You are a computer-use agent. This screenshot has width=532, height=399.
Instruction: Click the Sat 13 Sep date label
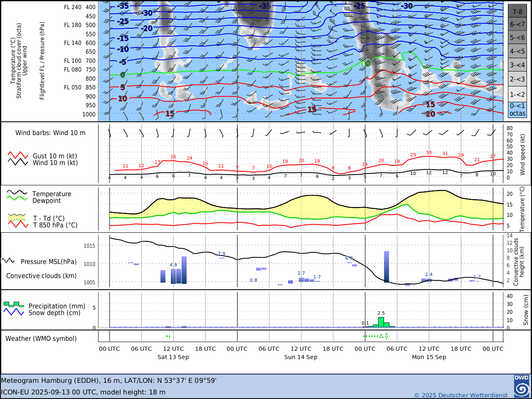click(173, 357)
